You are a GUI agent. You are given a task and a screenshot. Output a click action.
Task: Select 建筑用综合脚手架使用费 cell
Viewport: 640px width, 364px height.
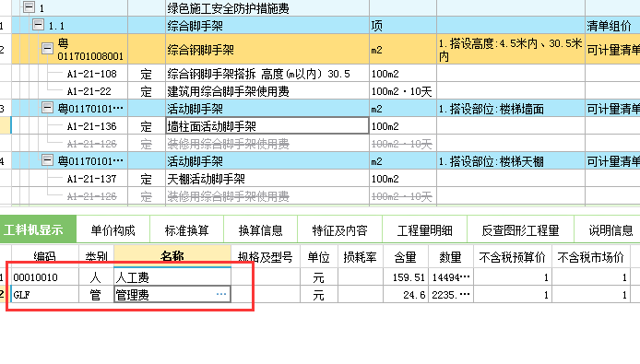(267, 91)
